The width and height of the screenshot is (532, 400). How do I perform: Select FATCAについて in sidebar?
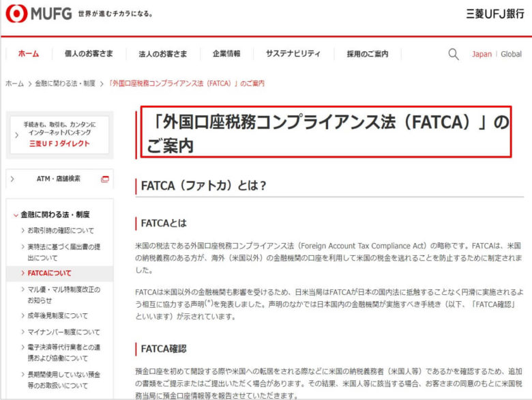pos(50,273)
